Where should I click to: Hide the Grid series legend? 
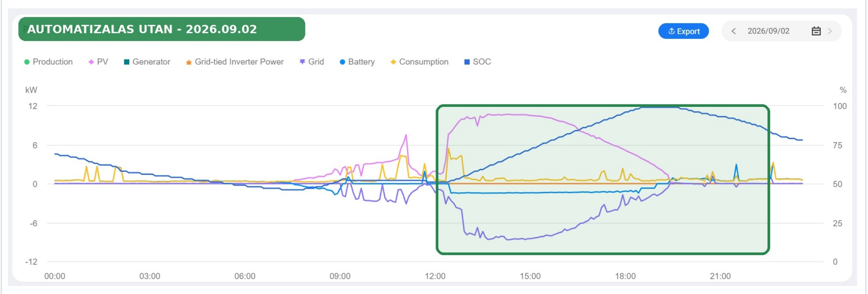point(312,62)
